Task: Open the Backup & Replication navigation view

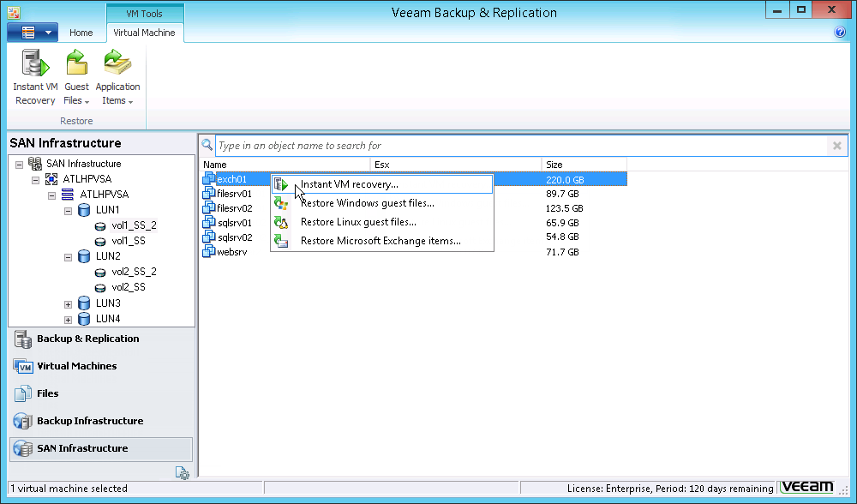Action: coord(101,339)
